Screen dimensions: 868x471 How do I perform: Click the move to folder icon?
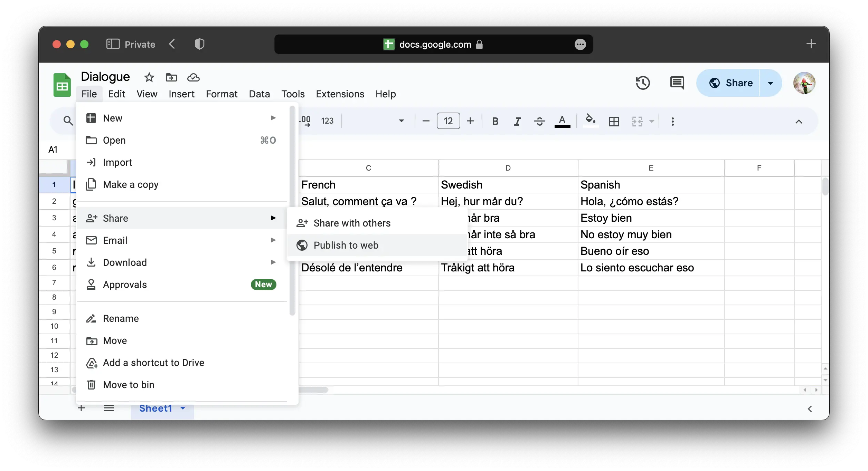[x=171, y=77]
